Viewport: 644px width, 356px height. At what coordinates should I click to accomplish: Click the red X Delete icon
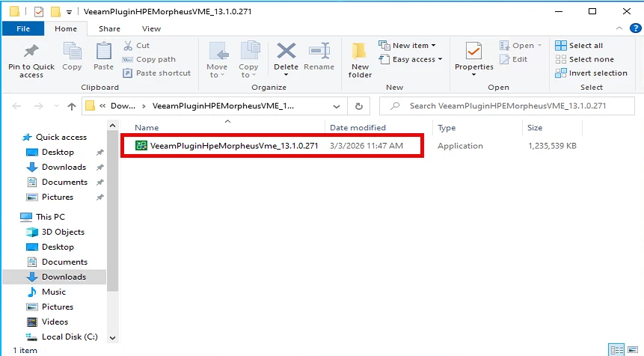point(286,51)
